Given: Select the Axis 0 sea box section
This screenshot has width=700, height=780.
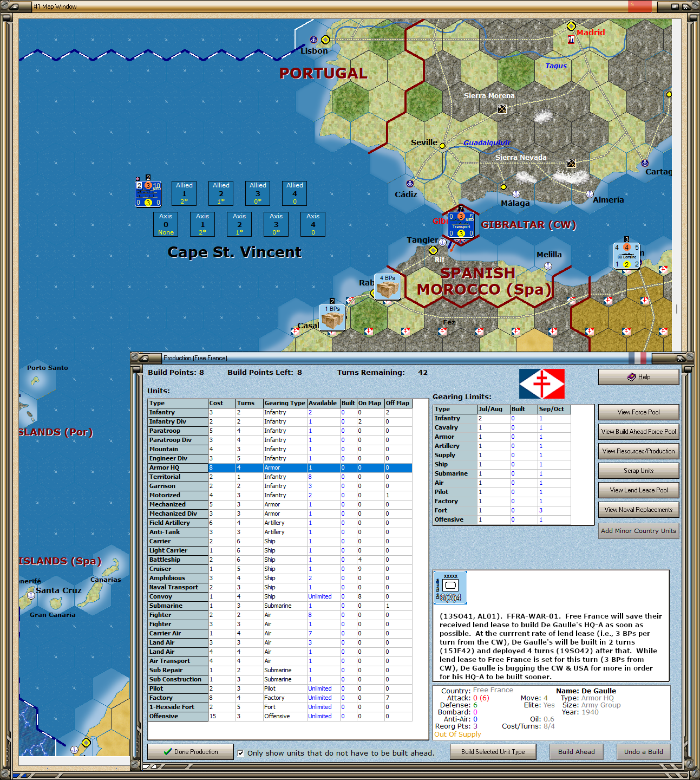Looking at the screenshot, I should point(166,224).
